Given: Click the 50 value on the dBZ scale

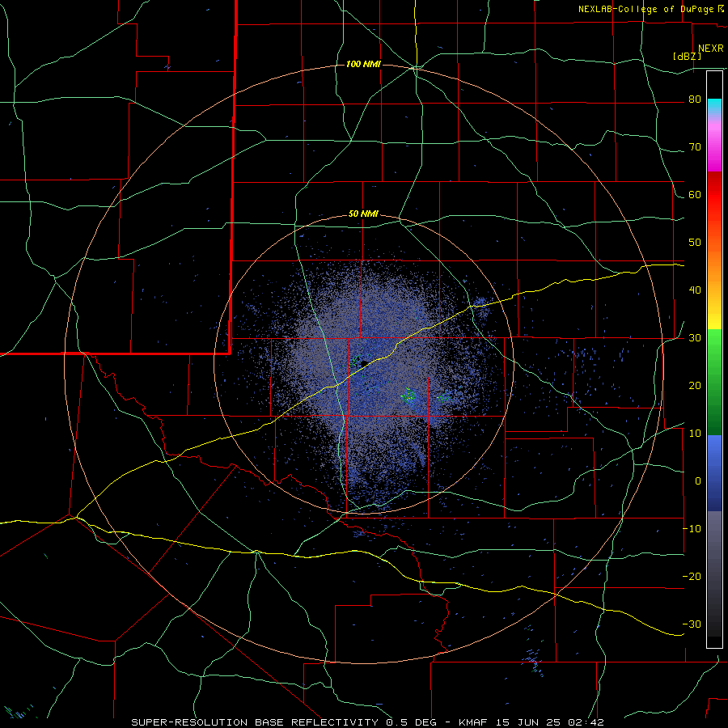Looking at the screenshot, I should click(695, 243).
